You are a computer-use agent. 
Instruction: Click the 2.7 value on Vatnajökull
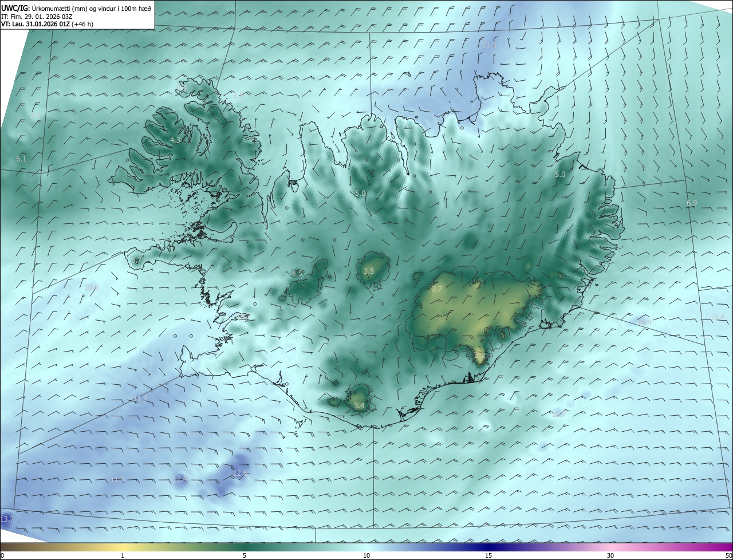pyautogui.click(x=437, y=289)
